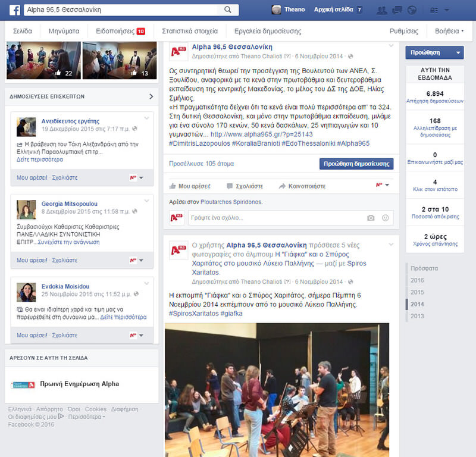Jump to 2013 on timeline
This screenshot has height=457, width=476.
(417, 316)
